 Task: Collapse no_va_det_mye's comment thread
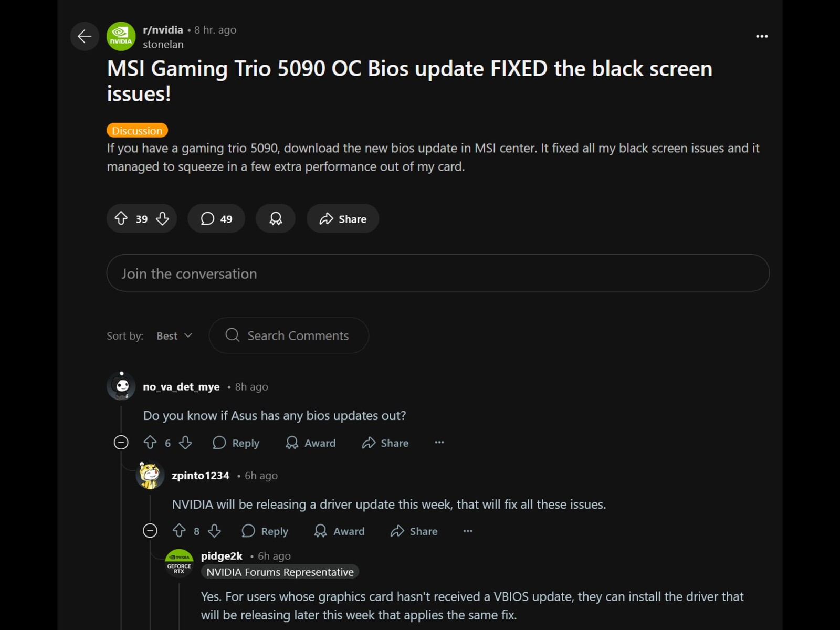[x=121, y=443]
